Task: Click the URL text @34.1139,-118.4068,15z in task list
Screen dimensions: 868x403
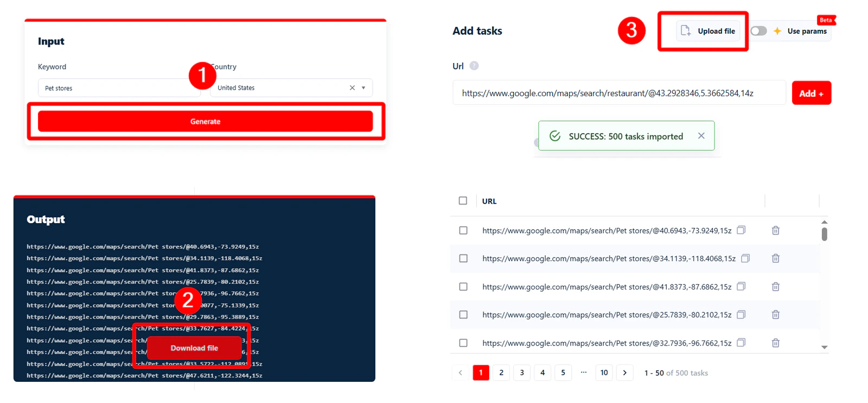Action: pos(609,259)
